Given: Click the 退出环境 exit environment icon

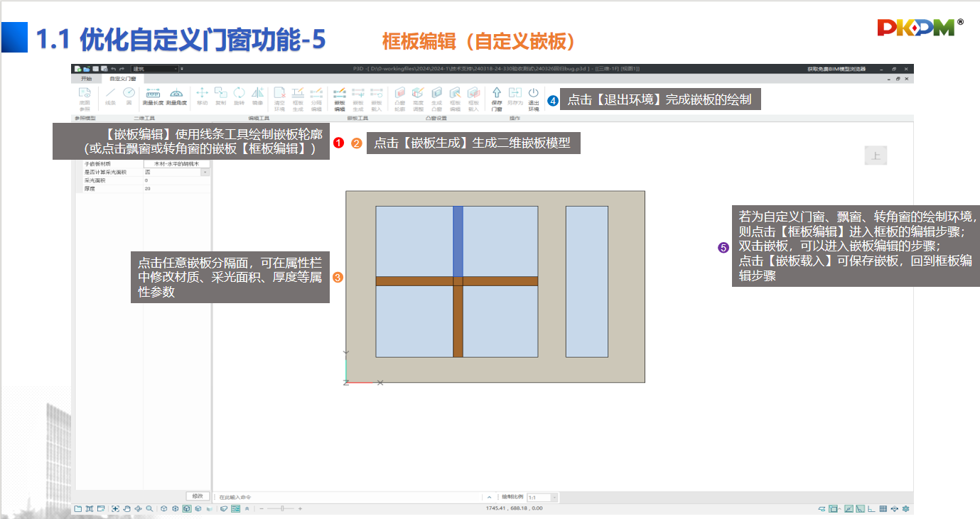Looking at the screenshot, I should coord(533,99).
